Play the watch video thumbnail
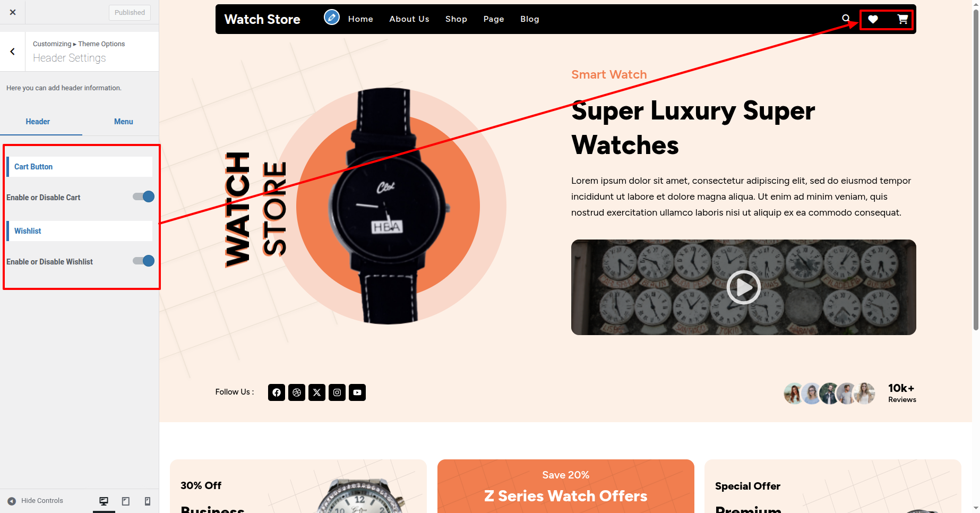980x513 pixels. coord(743,287)
